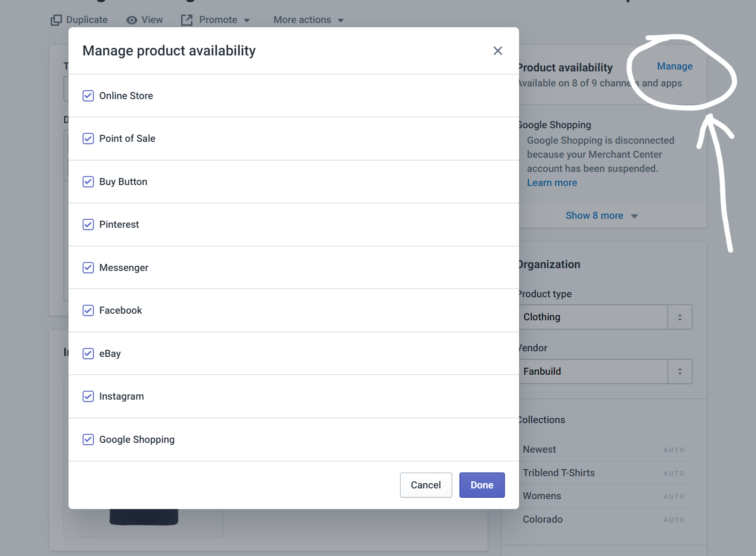Click the Duplicate product icon
This screenshot has height=556, width=756.
(56, 20)
